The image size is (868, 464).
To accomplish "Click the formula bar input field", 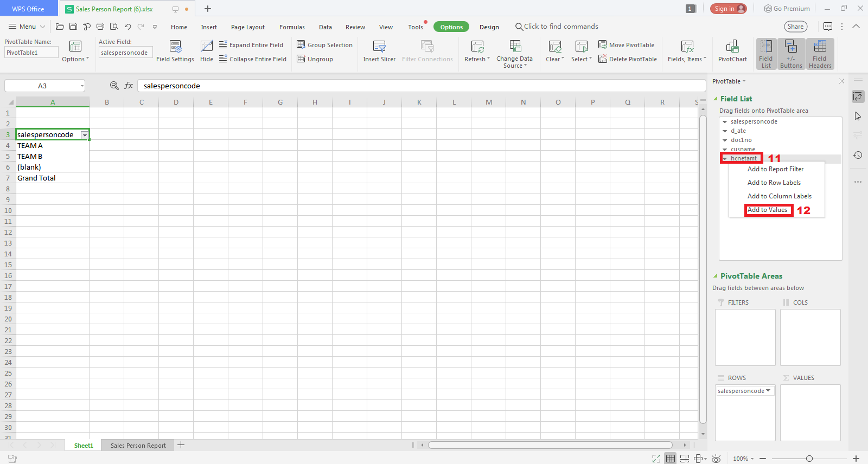I will click(420, 86).
